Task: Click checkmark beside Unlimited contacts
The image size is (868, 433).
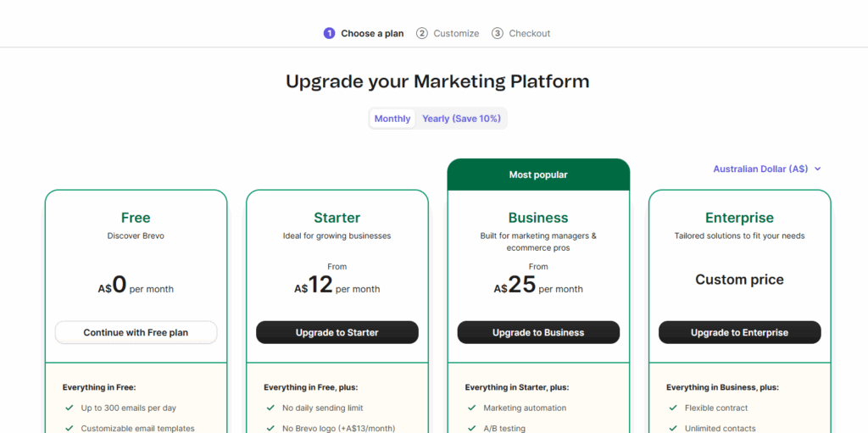Action: [673, 429]
